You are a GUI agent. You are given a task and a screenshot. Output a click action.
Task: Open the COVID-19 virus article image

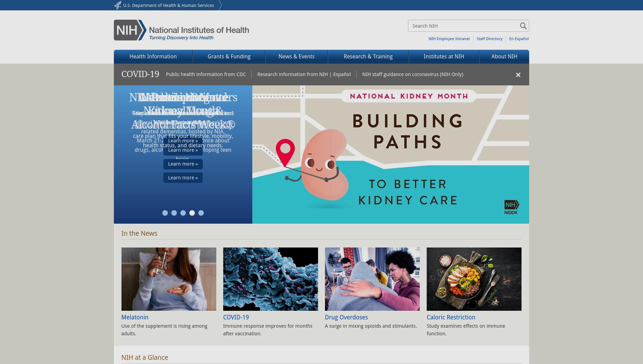pos(271,279)
